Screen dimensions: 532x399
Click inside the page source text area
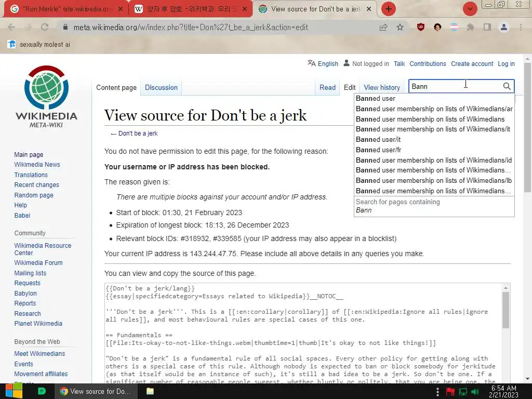point(303,334)
